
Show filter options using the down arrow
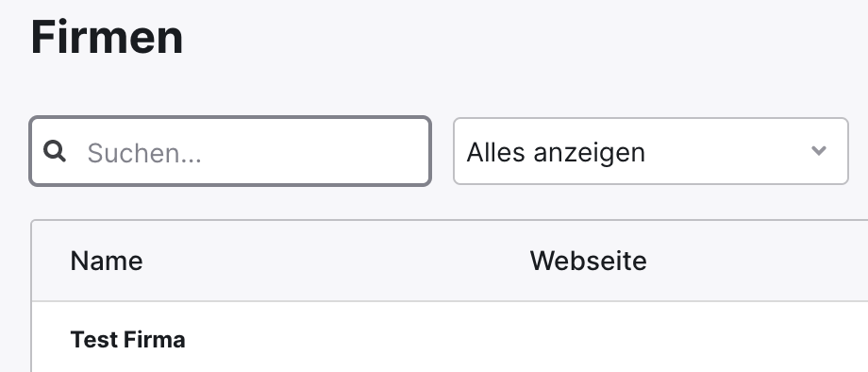(x=818, y=150)
